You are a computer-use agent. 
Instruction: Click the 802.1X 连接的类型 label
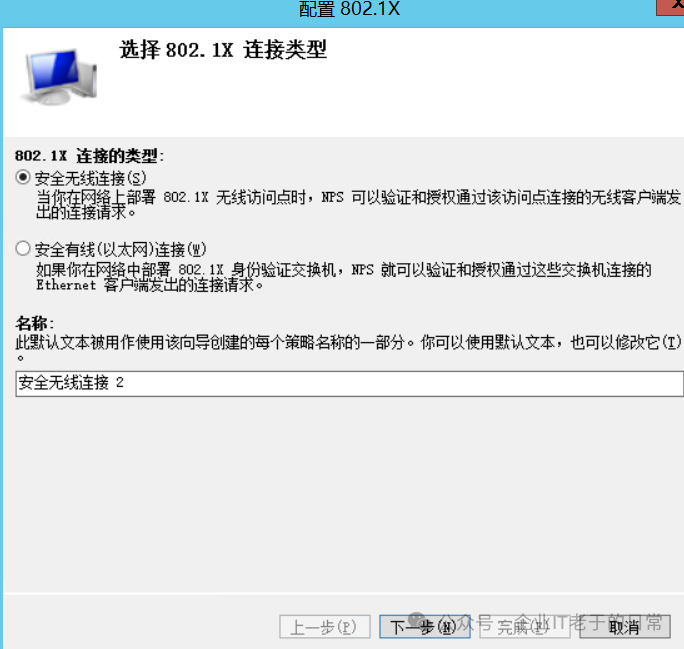[89, 156]
